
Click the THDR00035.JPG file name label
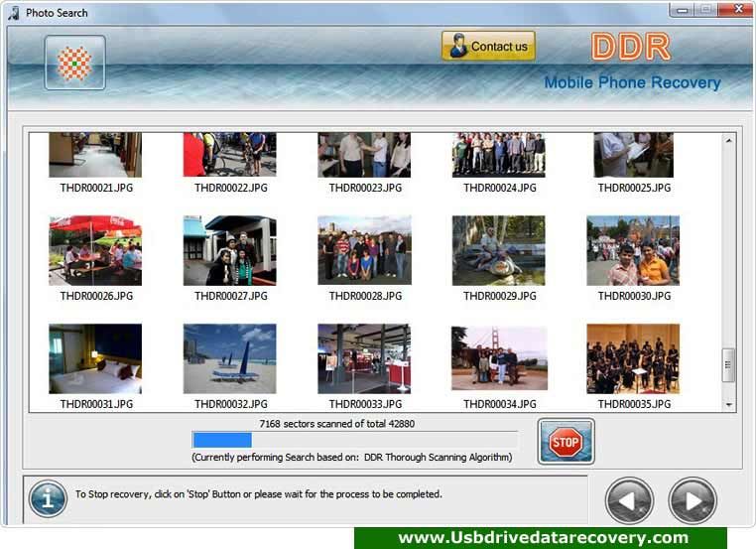[x=635, y=404]
